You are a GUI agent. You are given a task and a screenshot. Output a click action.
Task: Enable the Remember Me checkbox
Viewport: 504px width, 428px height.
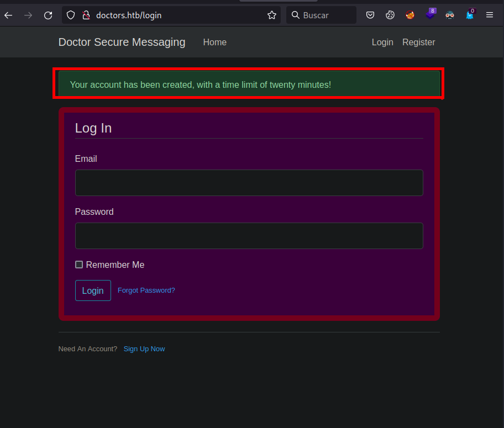pyautogui.click(x=79, y=265)
